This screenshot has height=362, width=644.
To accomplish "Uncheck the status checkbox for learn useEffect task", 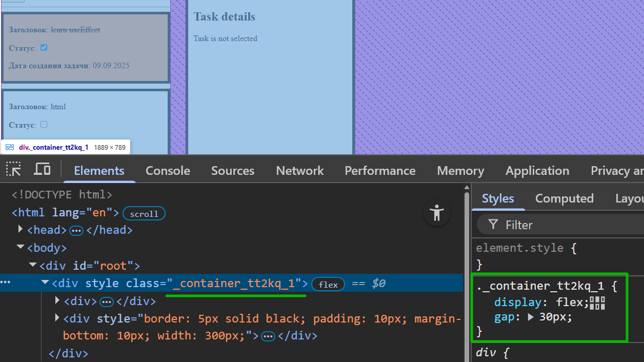I will click(x=44, y=48).
